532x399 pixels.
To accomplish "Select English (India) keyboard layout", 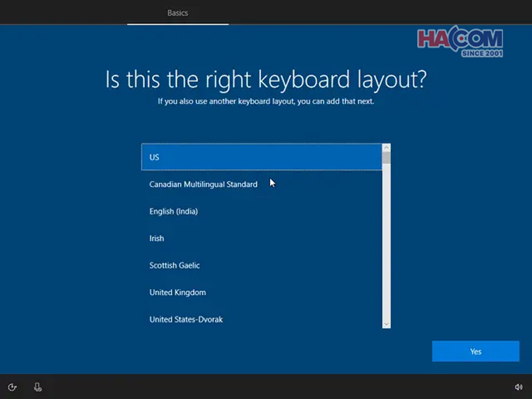I will (x=173, y=211).
